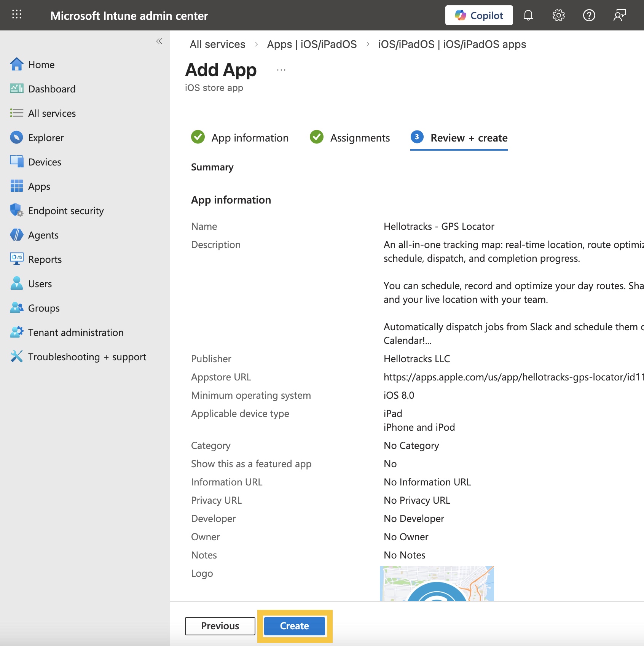Screen dimensions: 644x646
Task: Open the settings gear icon
Action: [x=558, y=15]
